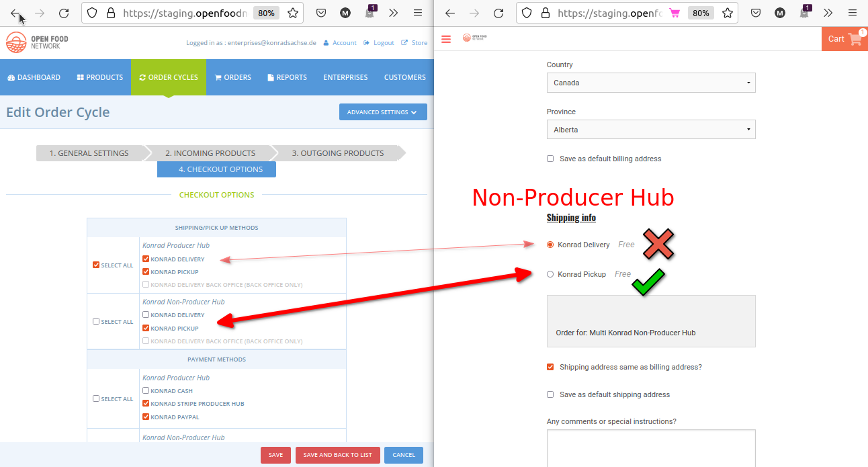This screenshot has width=868, height=467.
Task: Open tracking protection shield in left browser
Action: (x=93, y=13)
